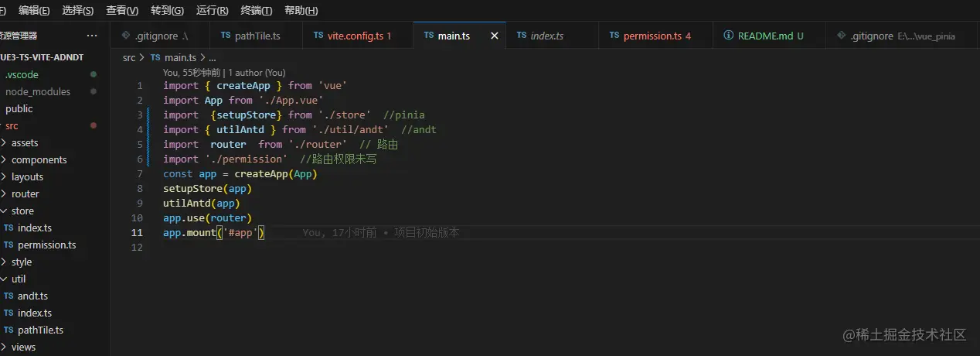Open index.ts under store folder
The image size is (980, 356).
point(35,228)
